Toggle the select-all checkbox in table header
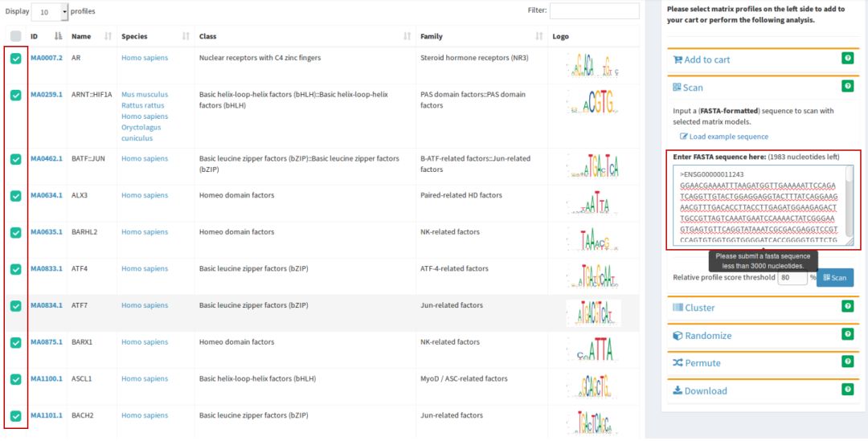The width and height of the screenshot is (868, 441). (x=16, y=36)
